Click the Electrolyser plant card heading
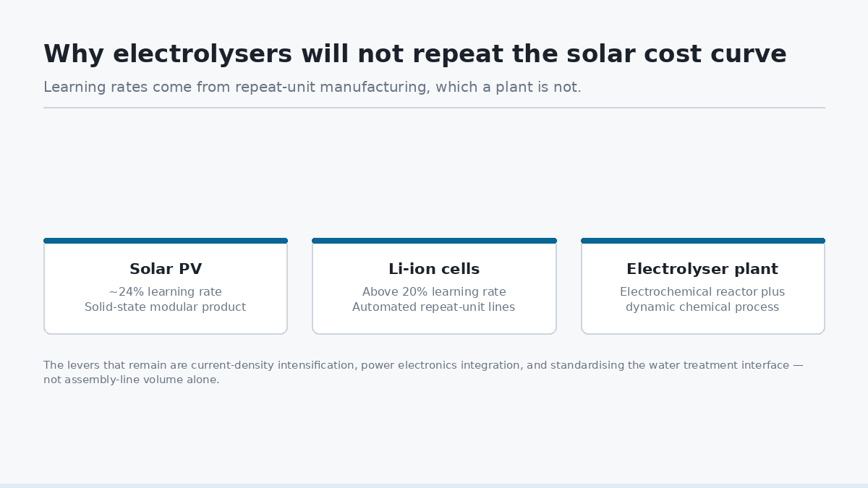This screenshot has width=868, height=488. tap(702, 269)
